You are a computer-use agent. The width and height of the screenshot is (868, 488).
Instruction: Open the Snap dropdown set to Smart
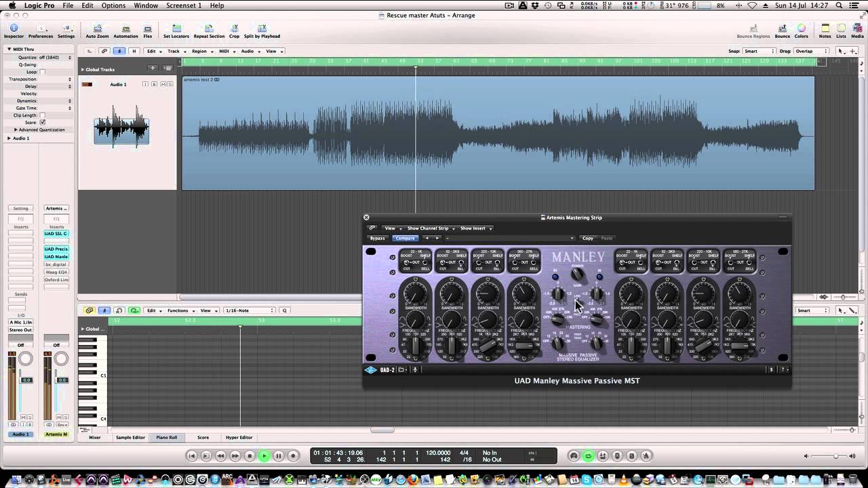tap(759, 51)
